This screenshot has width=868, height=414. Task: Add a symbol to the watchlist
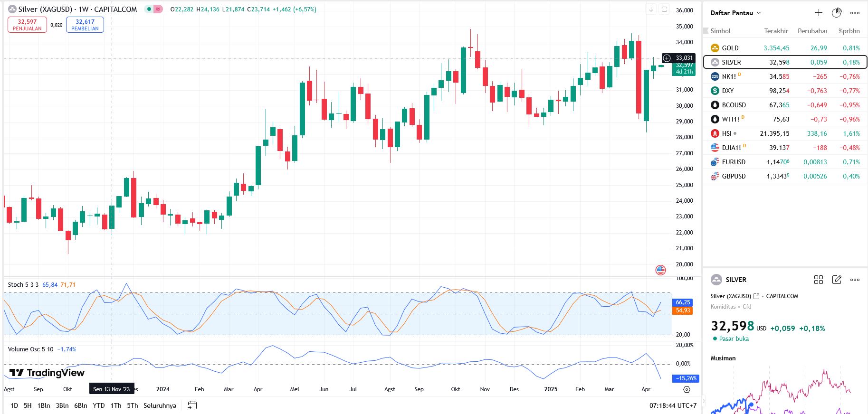coord(819,13)
